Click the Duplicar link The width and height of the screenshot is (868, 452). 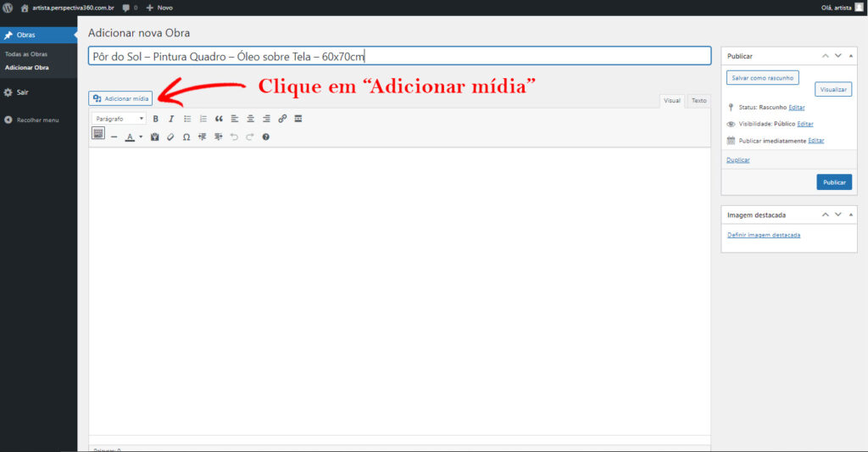[738, 160]
